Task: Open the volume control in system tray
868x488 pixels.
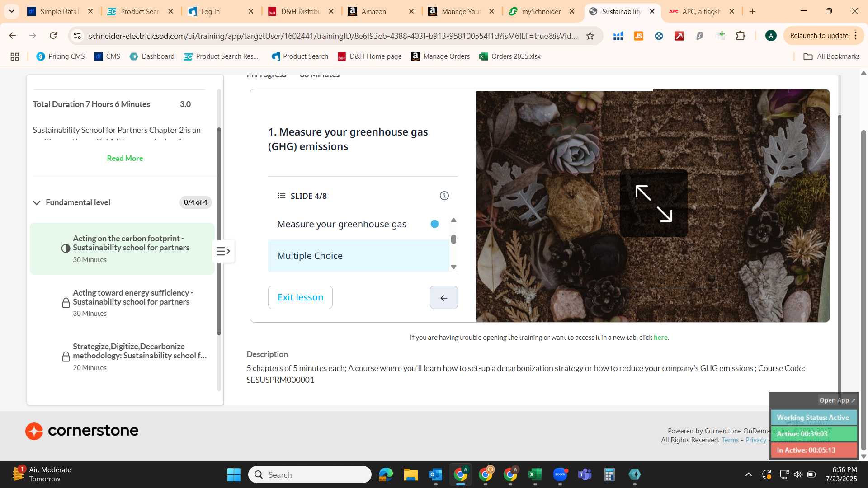Action: point(798,474)
